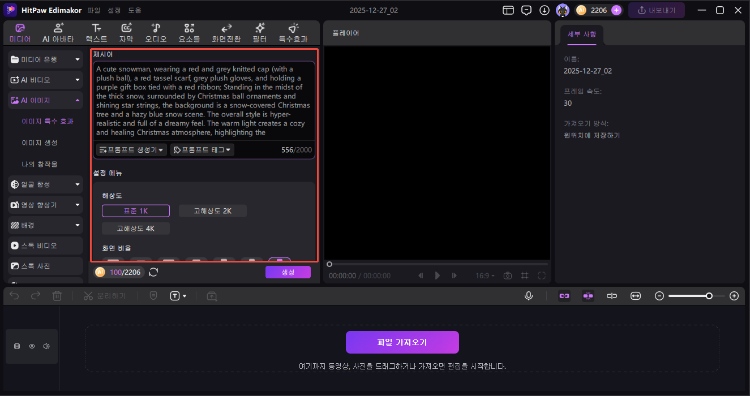The image size is (750, 396).
Task: Play the preview video
Action: coord(437,275)
